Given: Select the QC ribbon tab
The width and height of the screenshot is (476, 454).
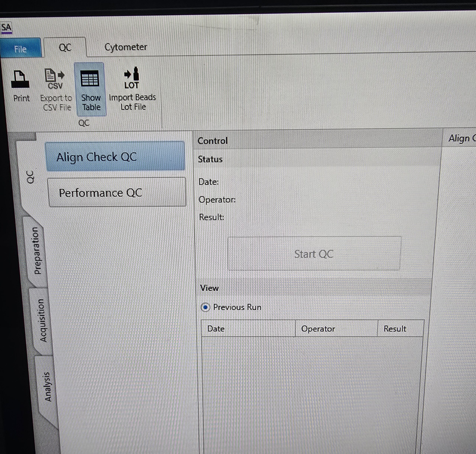Looking at the screenshot, I should [65, 47].
